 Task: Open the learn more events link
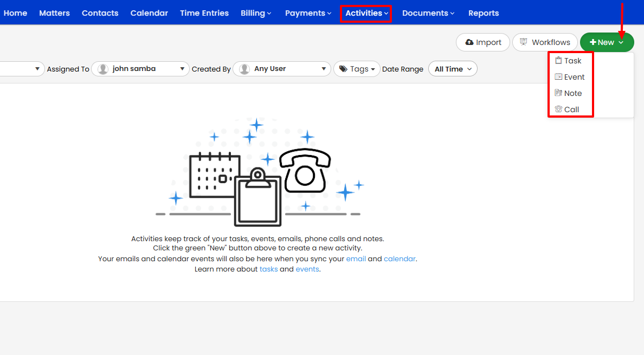[307, 269]
